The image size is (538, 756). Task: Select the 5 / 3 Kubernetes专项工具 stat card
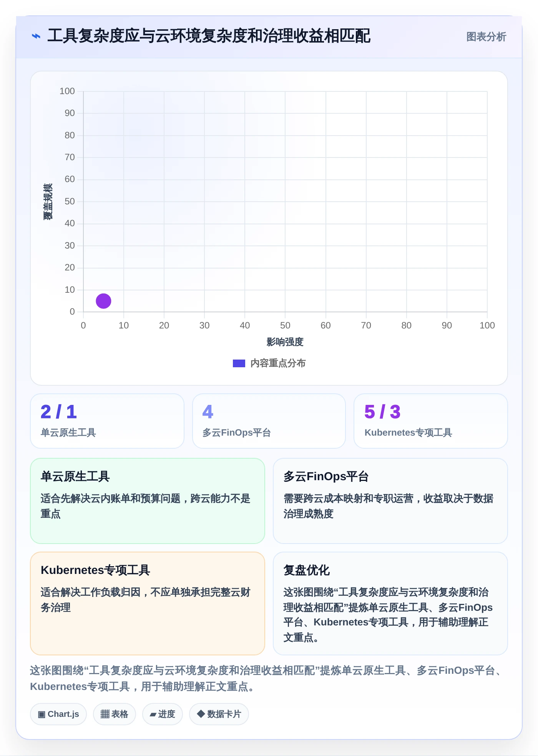[431, 421]
